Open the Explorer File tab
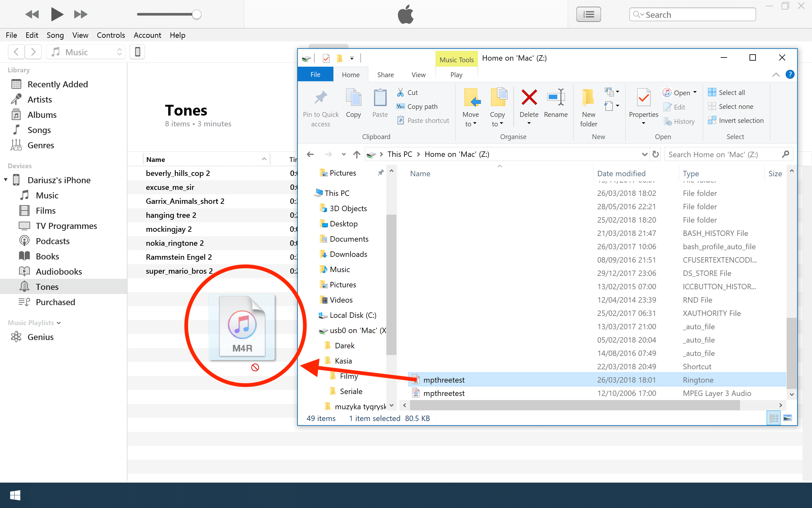This screenshot has width=812, height=508. (x=315, y=75)
